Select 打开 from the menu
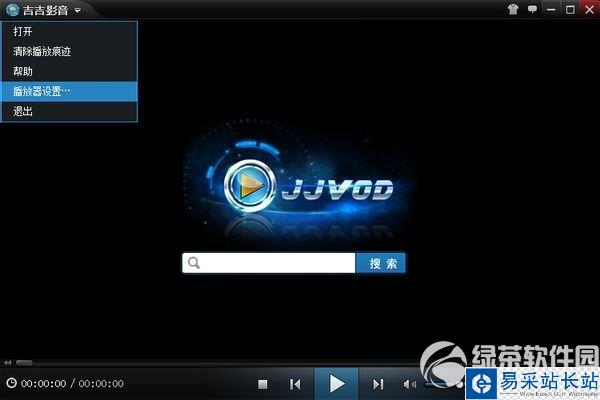 tap(69, 31)
